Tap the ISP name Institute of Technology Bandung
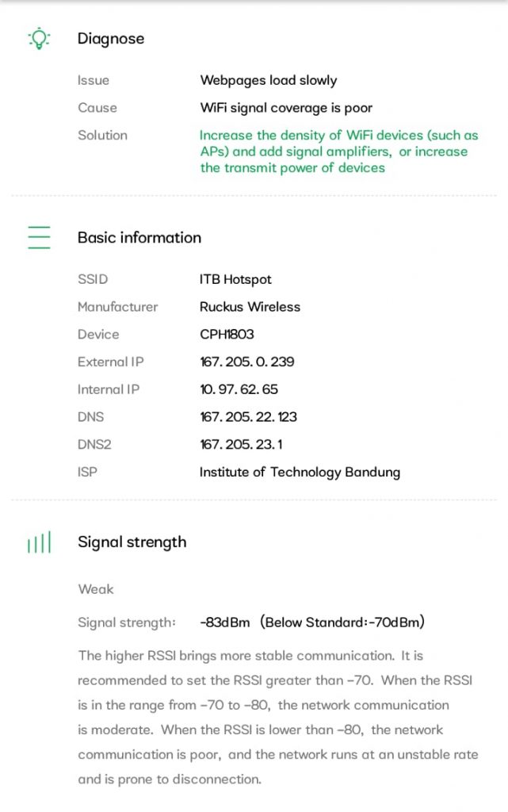This screenshot has width=508, height=812. [x=300, y=473]
